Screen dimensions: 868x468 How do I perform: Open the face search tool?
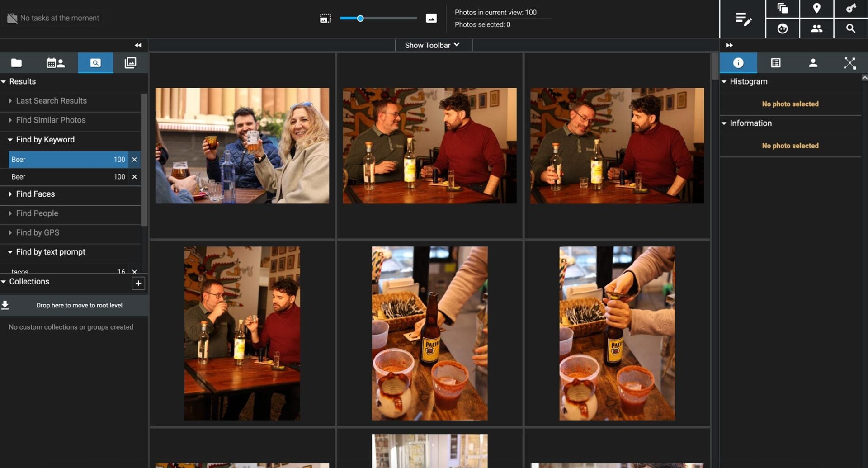coord(782,28)
